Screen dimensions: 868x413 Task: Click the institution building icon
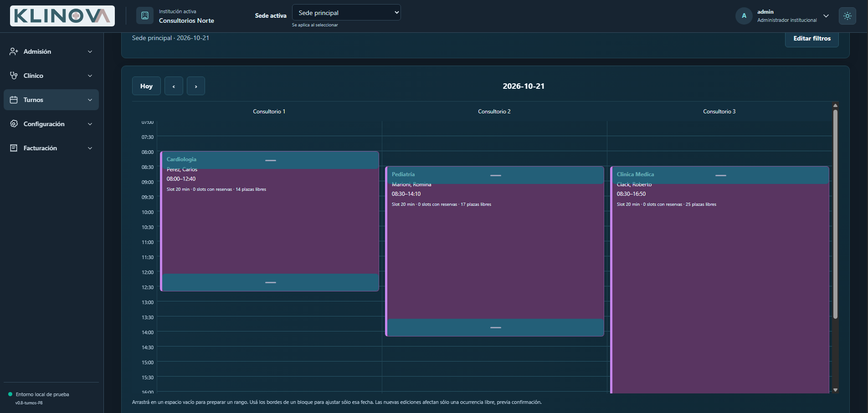145,16
